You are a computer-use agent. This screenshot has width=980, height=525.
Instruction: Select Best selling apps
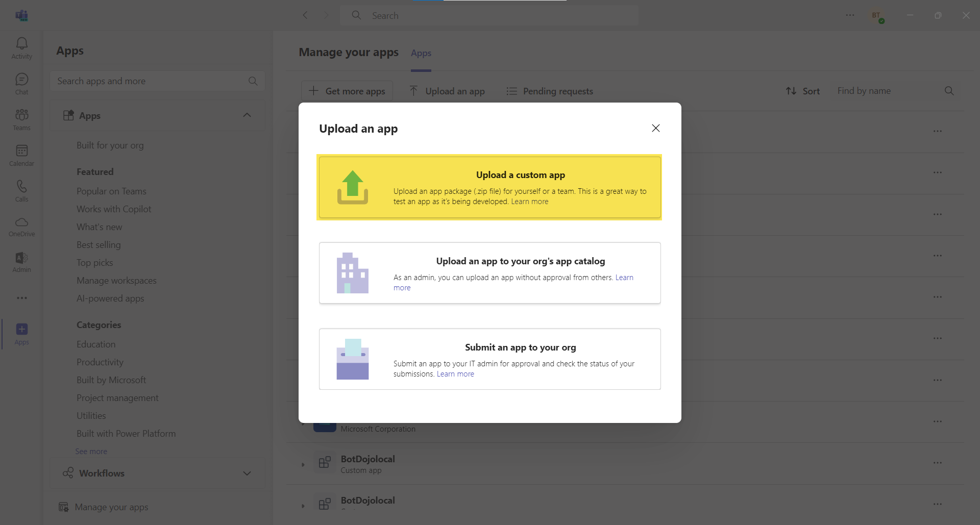[x=99, y=245]
